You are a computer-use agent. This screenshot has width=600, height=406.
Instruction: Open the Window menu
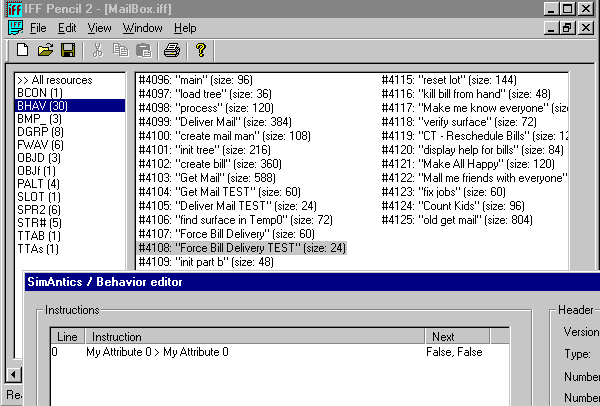pyautogui.click(x=142, y=28)
